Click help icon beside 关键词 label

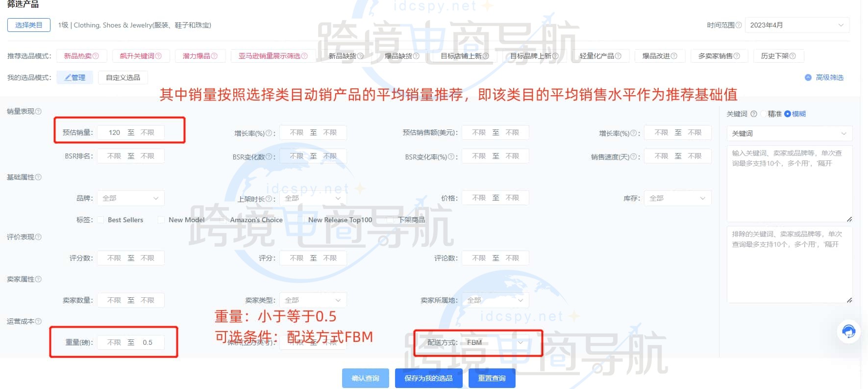(754, 114)
